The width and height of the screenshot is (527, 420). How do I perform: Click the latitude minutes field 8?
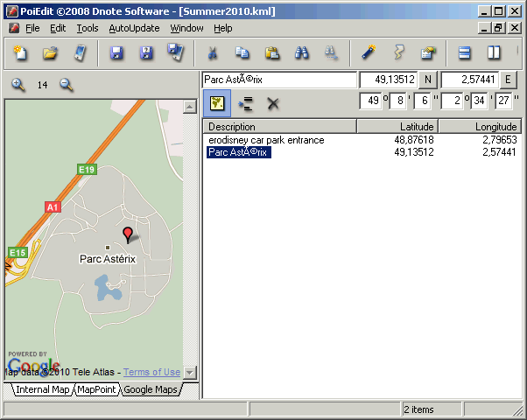[x=397, y=101]
